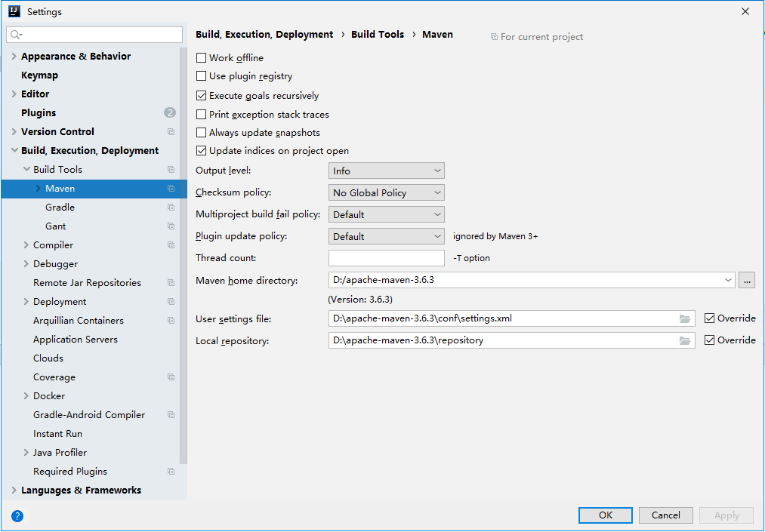This screenshot has width=765, height=532.
Task: Collapse Build, Execution, Deployment node
Action: [14, 151]
